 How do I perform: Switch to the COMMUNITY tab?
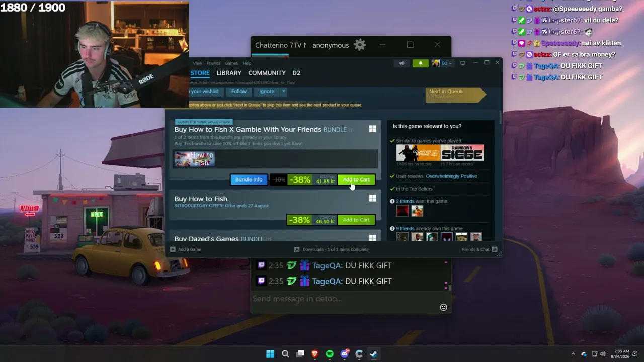[x=267, y=73]
